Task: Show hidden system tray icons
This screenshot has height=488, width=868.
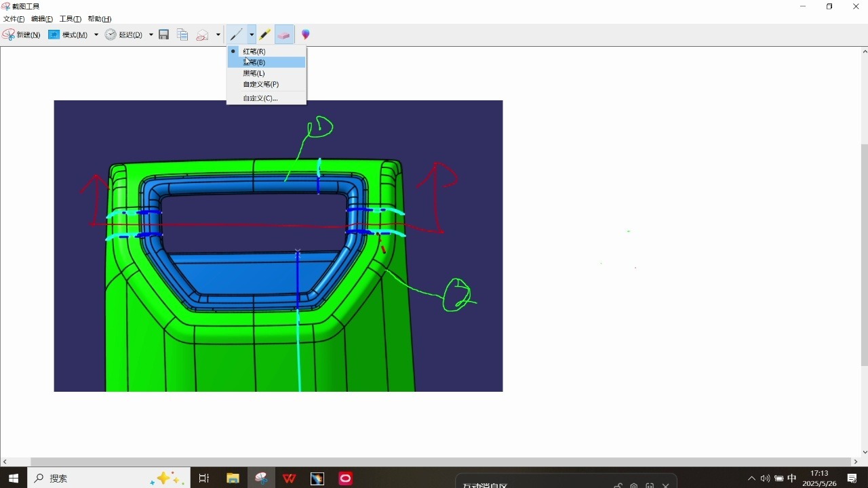Action: 751,478
